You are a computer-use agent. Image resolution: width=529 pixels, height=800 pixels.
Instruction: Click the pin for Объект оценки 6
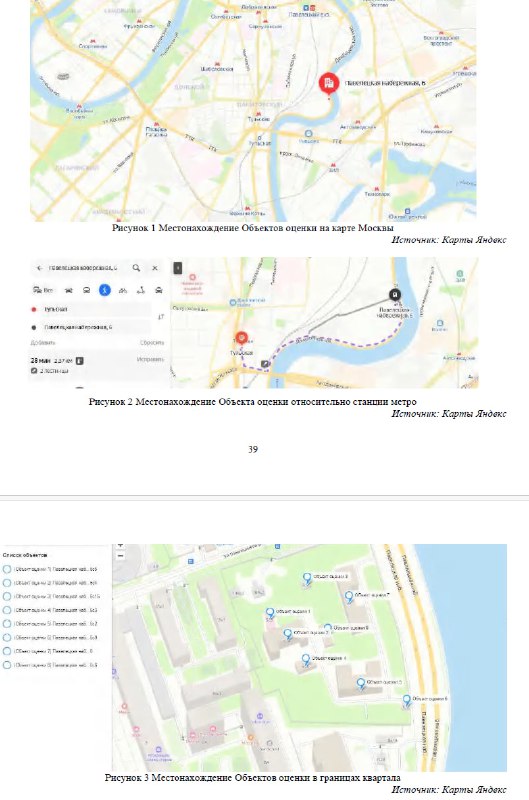tap(407, 700)
